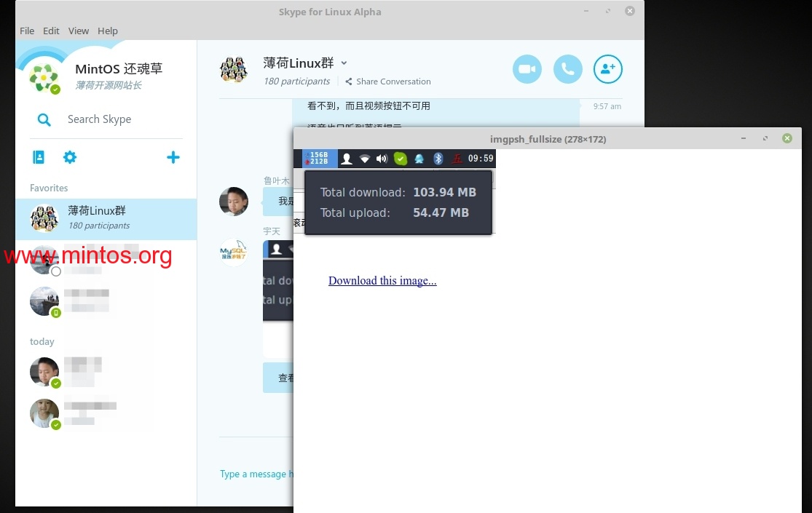Open Skype settings gear

click(x=70, y=157)
